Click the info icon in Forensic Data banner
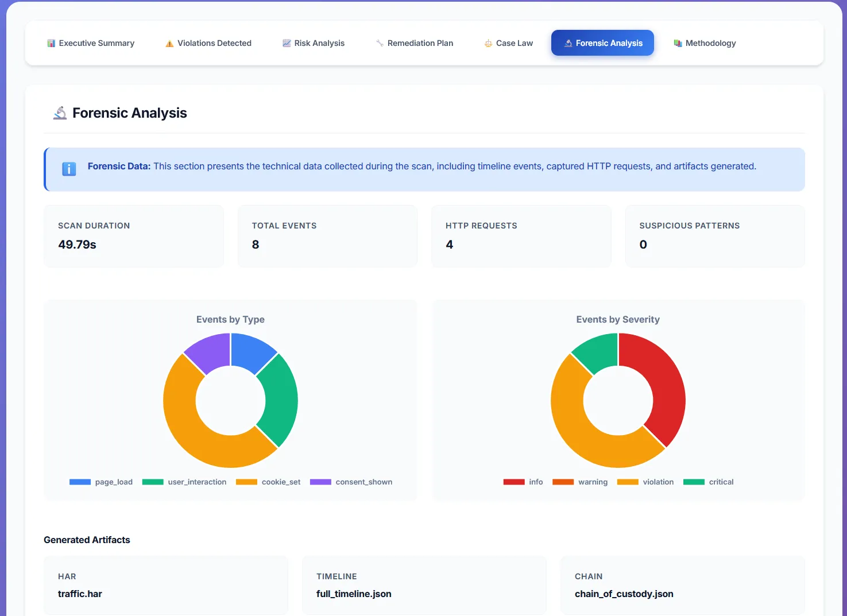Screen dimensions: 847x616 69,169
